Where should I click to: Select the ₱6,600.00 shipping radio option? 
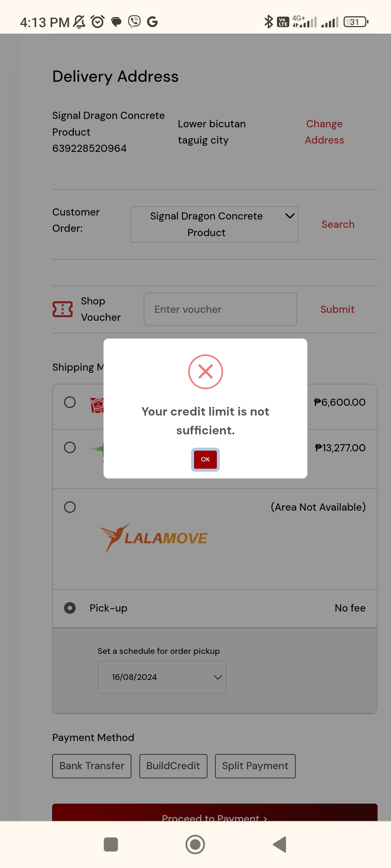tap(70, 402)
